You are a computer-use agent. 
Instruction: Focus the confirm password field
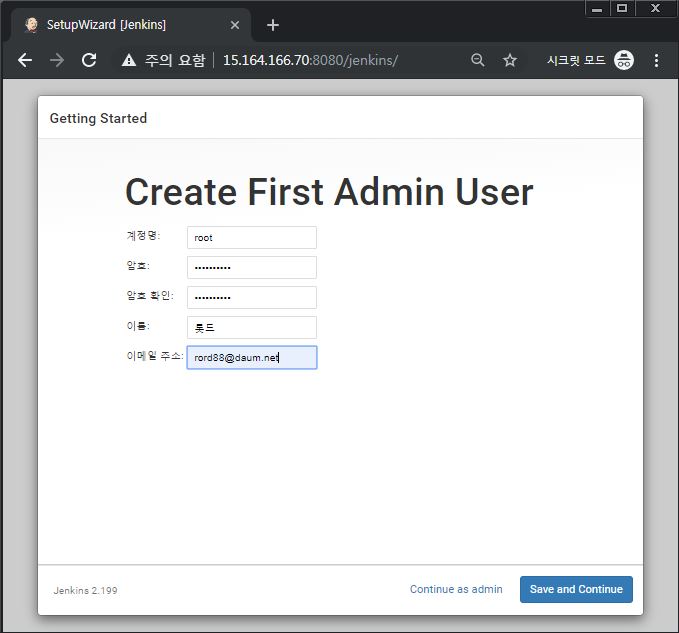[252, 297]
